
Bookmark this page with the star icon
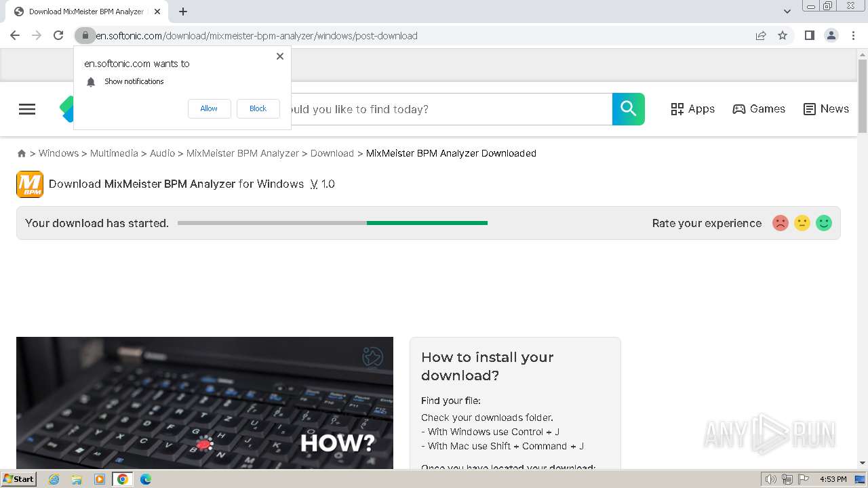coord(783,35)
